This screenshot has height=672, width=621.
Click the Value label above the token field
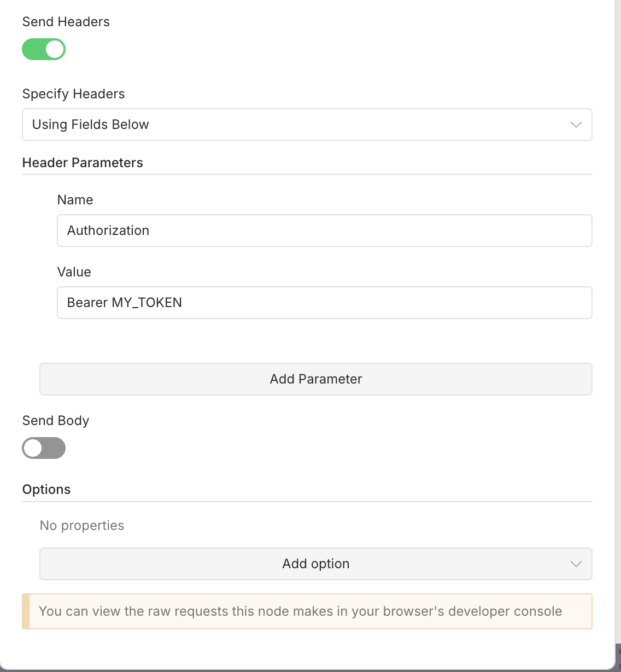[74, 272]
